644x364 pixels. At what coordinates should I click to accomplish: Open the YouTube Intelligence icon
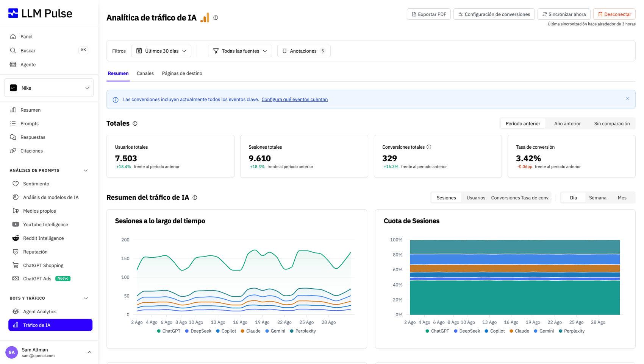point(16,225)
